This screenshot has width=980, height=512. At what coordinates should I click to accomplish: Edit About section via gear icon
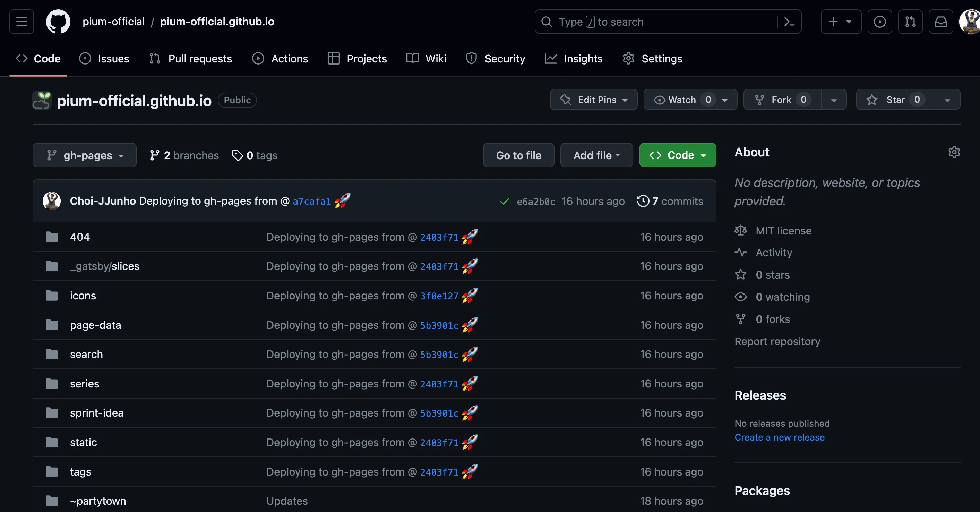pos(954,152)
